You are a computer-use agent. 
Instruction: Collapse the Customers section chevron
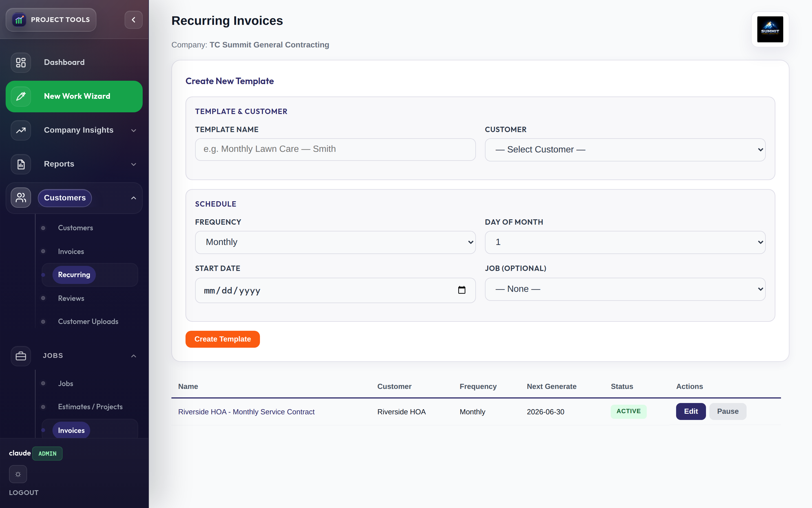(134, 198)
